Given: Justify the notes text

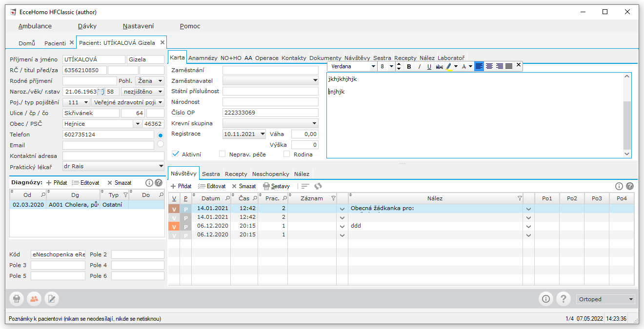Looking at the screenshot, I should pos(509,66).
